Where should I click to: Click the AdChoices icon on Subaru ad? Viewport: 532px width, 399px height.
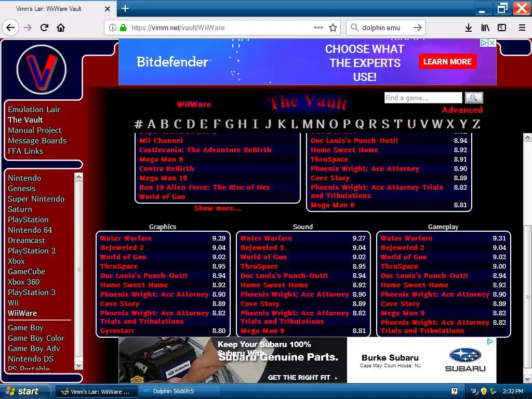[490, 341]
